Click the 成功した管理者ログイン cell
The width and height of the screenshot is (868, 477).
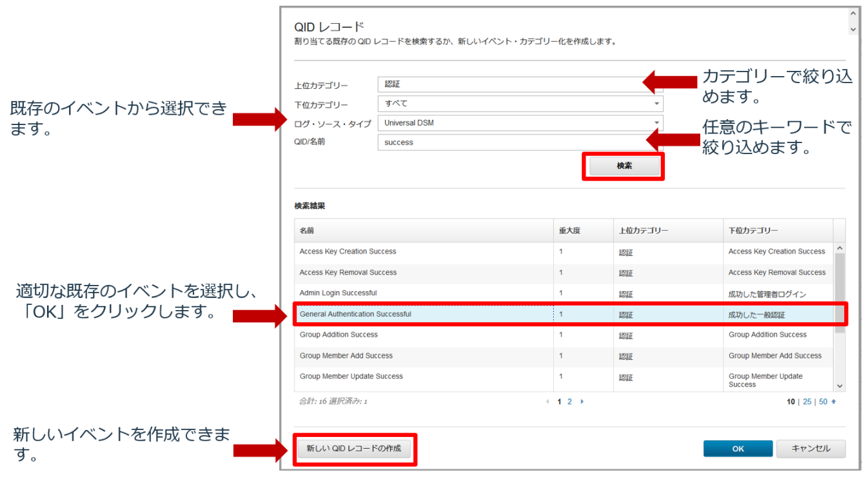[x=778, y=293]
